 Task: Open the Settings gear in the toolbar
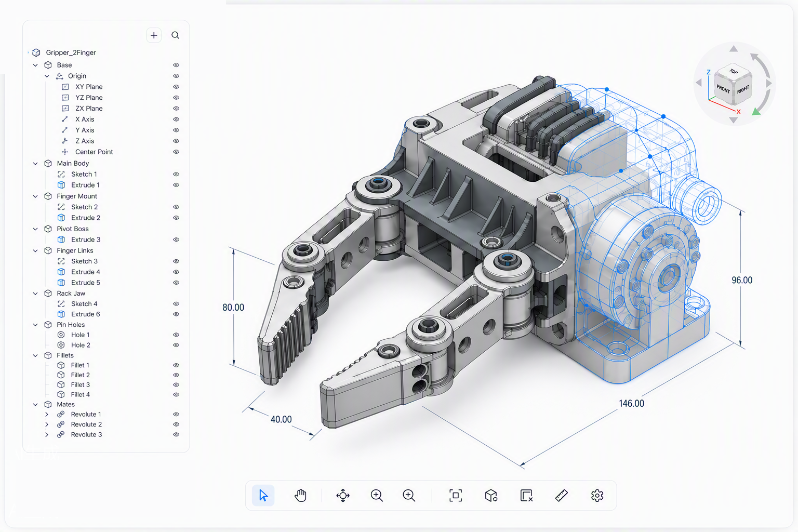(x=597, y=496)
